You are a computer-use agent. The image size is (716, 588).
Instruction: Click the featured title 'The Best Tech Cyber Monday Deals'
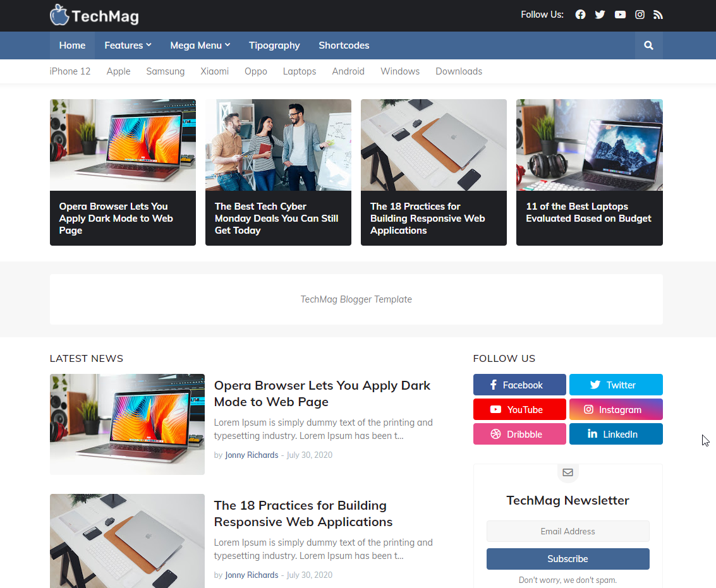tap(276, 219)
